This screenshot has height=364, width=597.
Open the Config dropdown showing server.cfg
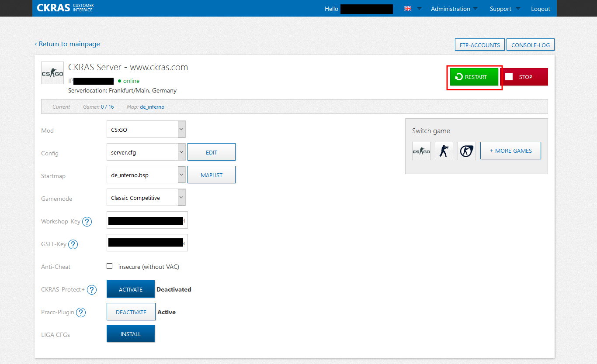tap(146, 152)
